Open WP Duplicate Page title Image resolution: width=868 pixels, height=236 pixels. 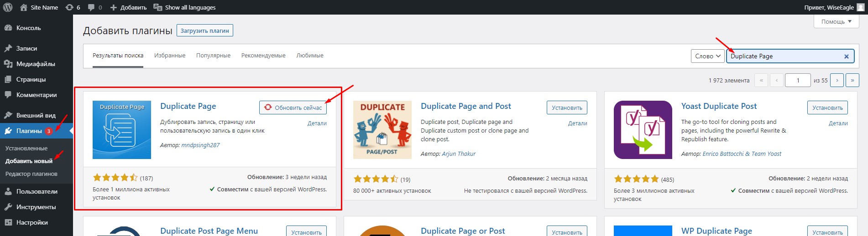pos(716,231)
